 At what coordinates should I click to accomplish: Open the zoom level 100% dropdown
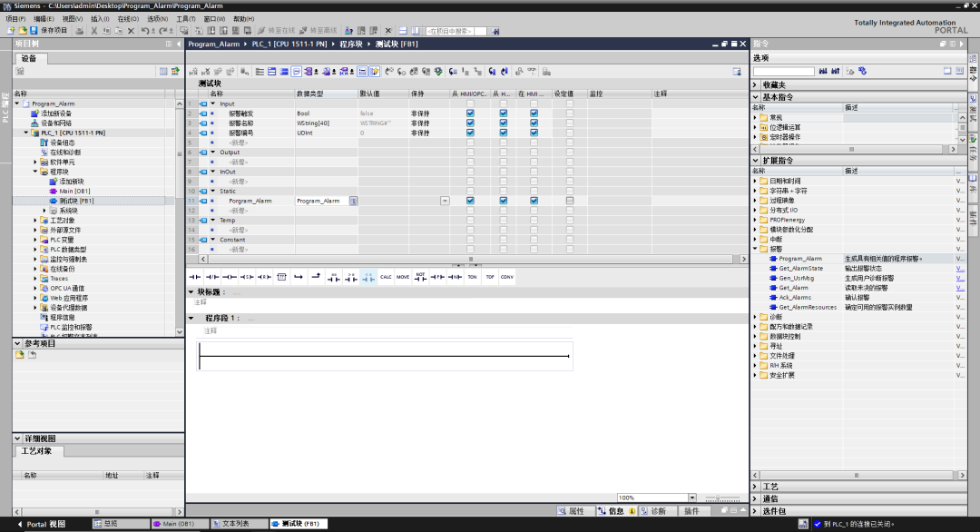tap(691, 498)
